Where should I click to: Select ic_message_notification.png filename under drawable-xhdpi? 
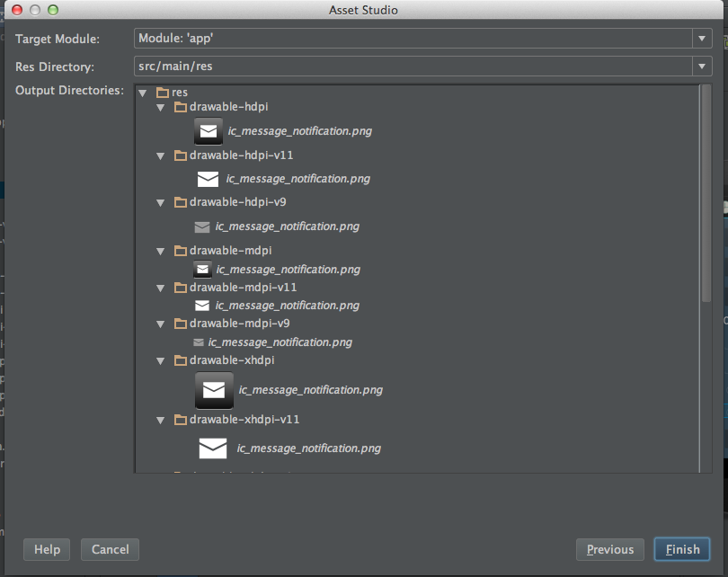(x=311, y=390)
